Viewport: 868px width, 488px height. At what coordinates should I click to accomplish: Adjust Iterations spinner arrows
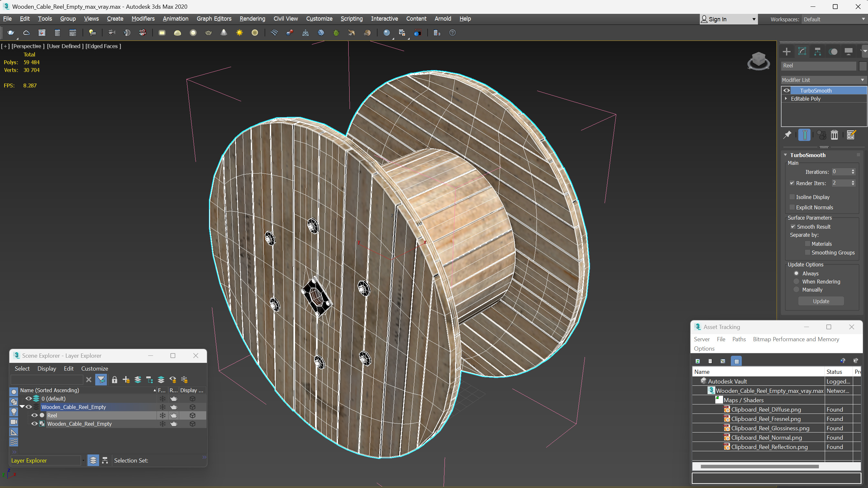coord(853,172)
